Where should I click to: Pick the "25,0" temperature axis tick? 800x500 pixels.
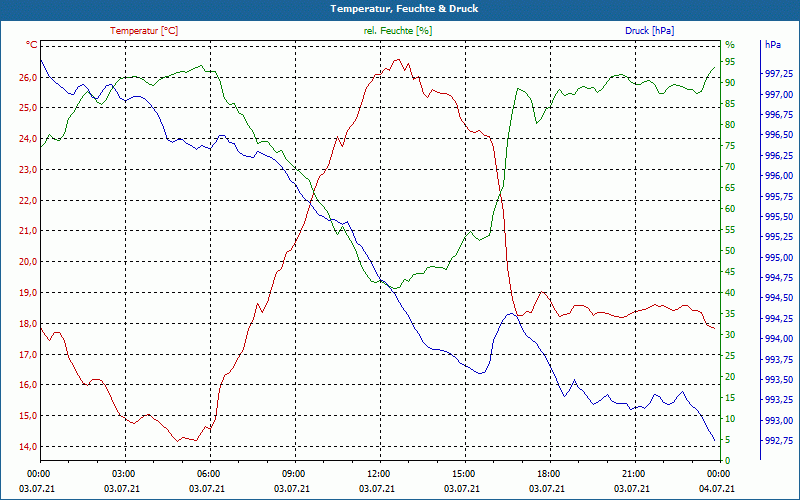[28, 108]
